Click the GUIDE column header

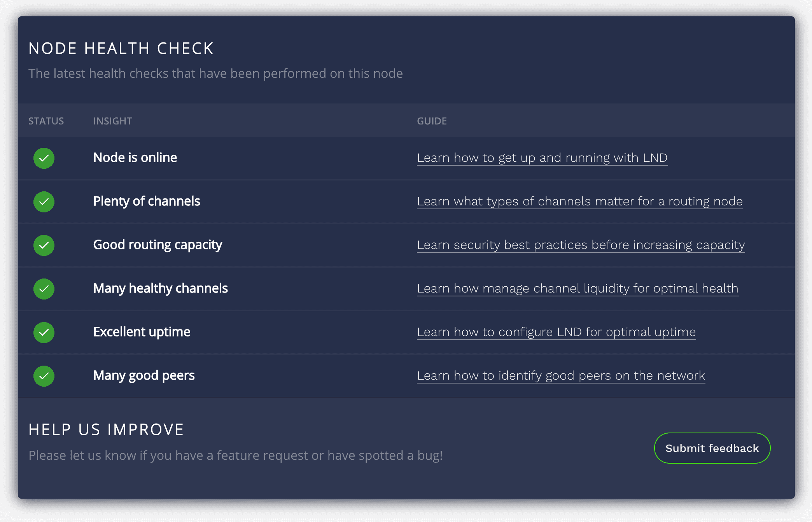click(432, 121)
